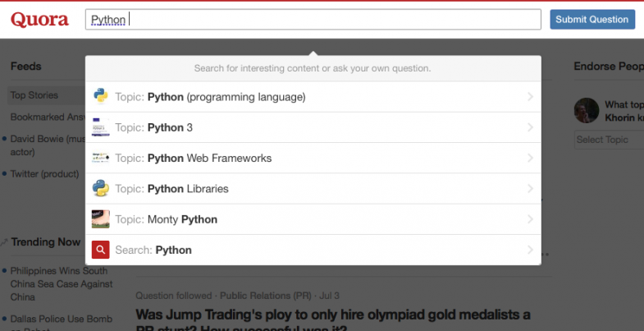This screenshot has width=644, height=331.
Task: Click the Python 3 topic thumbnail
Action: 101,127
